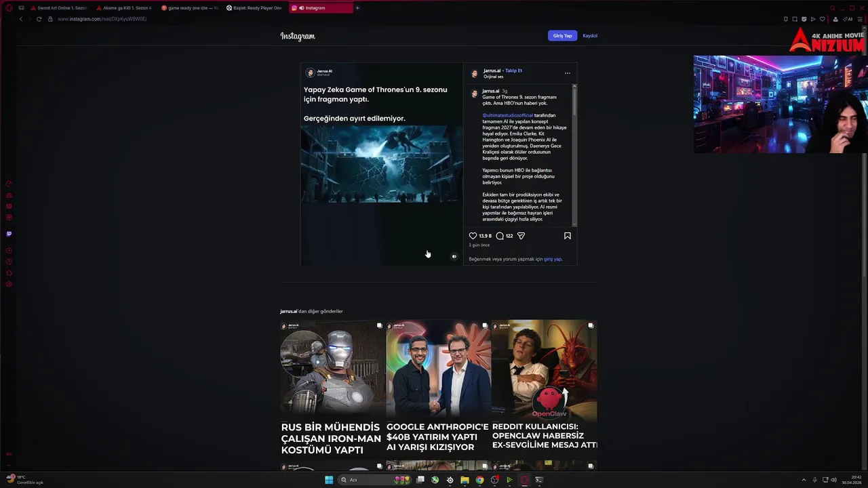This screenshot has width=868, height=488.
Task: Click the taskbar Ara search box
Action: click(x=374, y=480)
